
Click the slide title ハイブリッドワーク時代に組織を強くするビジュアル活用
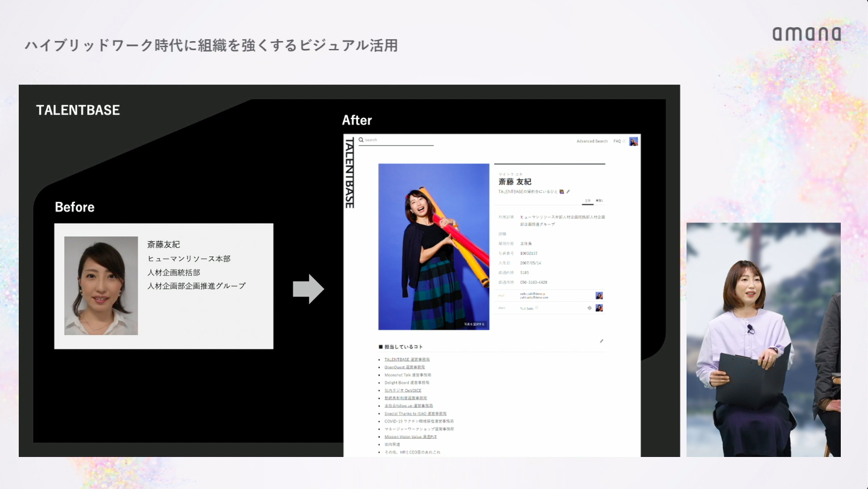click(x=211, y=45)
